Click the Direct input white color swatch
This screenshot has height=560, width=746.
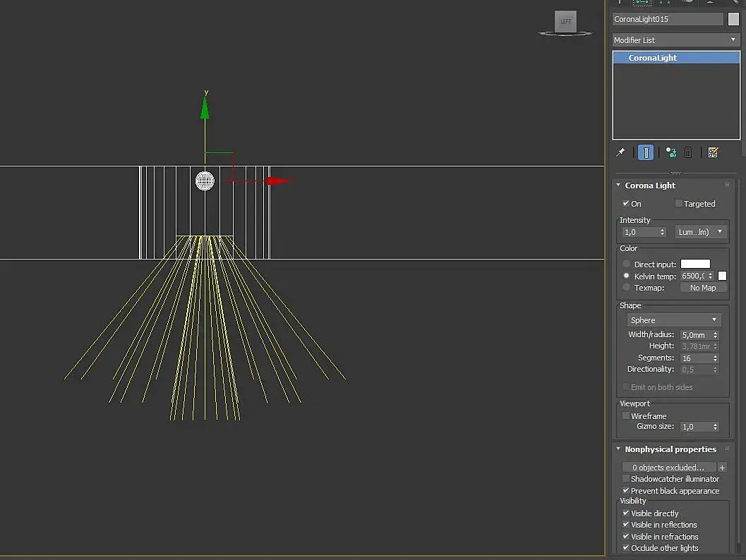pyautogui.click(x=695, y=264)
